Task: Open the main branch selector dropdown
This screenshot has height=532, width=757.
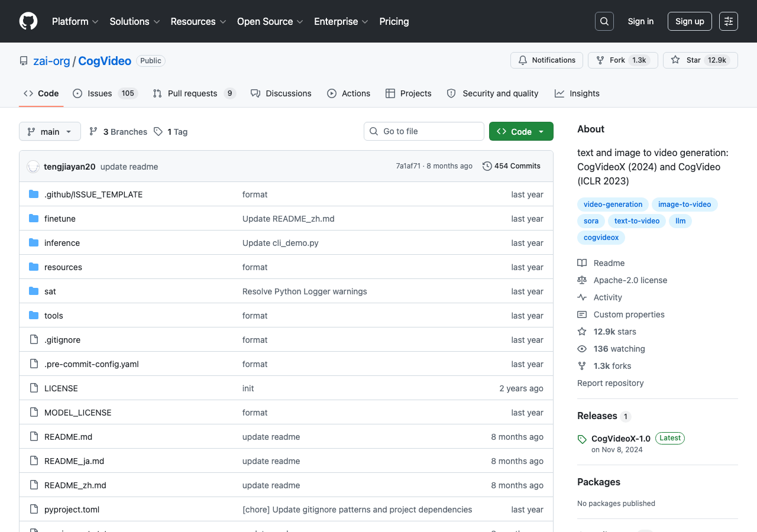Action: pyautogui.click(x=50, y=131)
